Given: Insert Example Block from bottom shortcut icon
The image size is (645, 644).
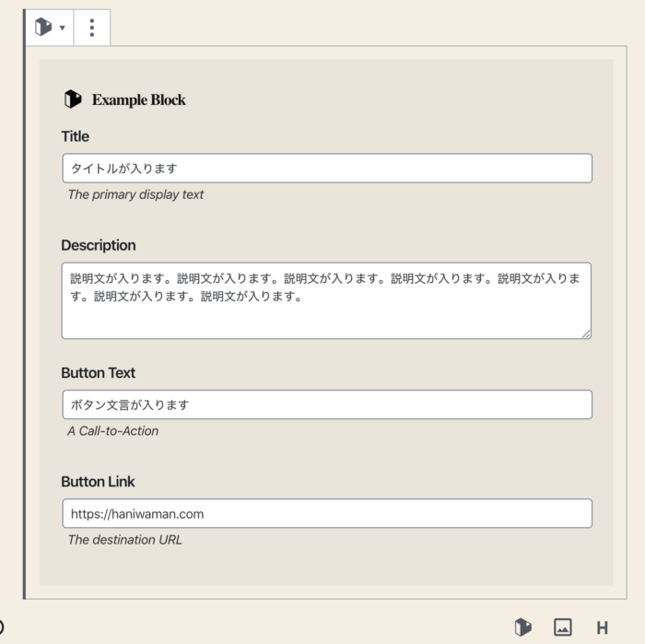Looking at the screenshot, I should coord(522,627).
